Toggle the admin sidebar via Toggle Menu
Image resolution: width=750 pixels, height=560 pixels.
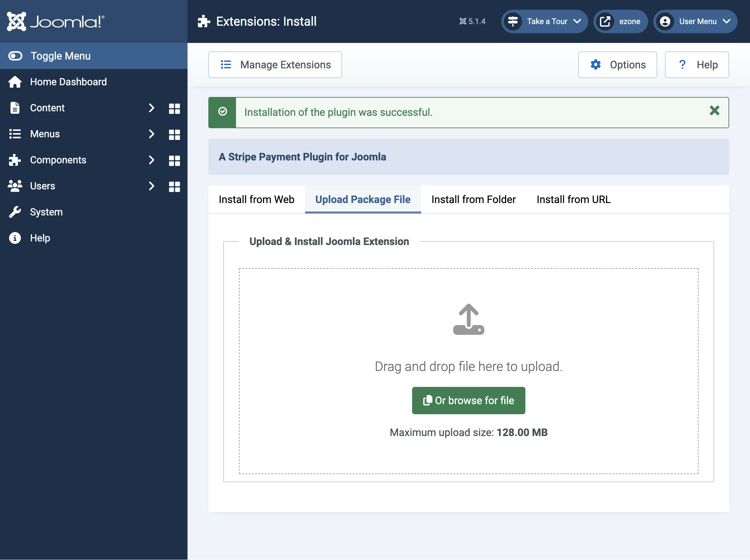[60, 56]
